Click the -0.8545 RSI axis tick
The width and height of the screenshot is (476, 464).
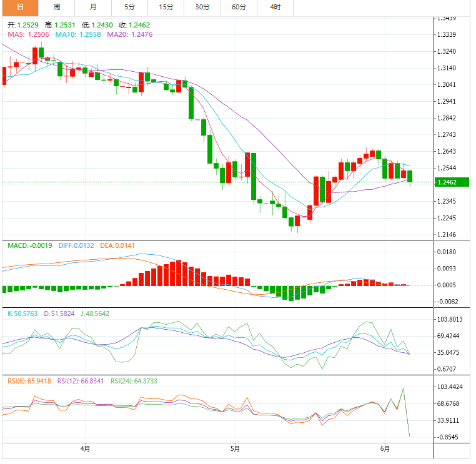click(448, 438)
